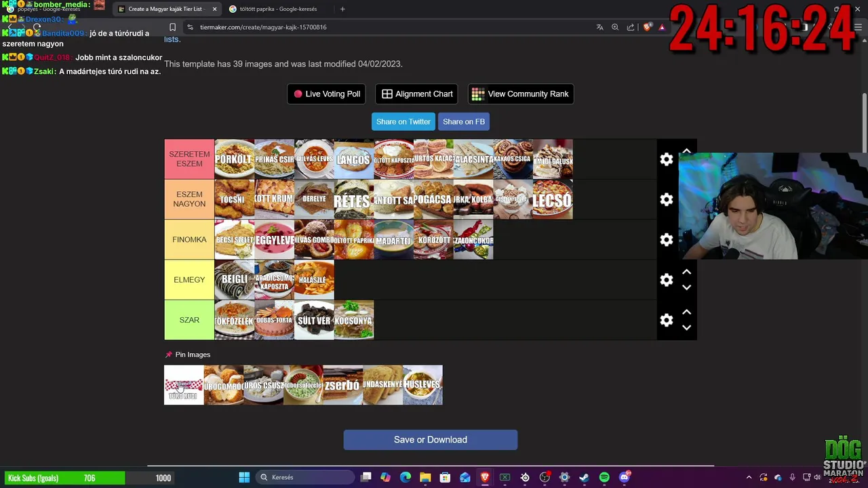View Community Rank
Image resolution: width=868 pixels, height=488 pixels.
(521, 94)
